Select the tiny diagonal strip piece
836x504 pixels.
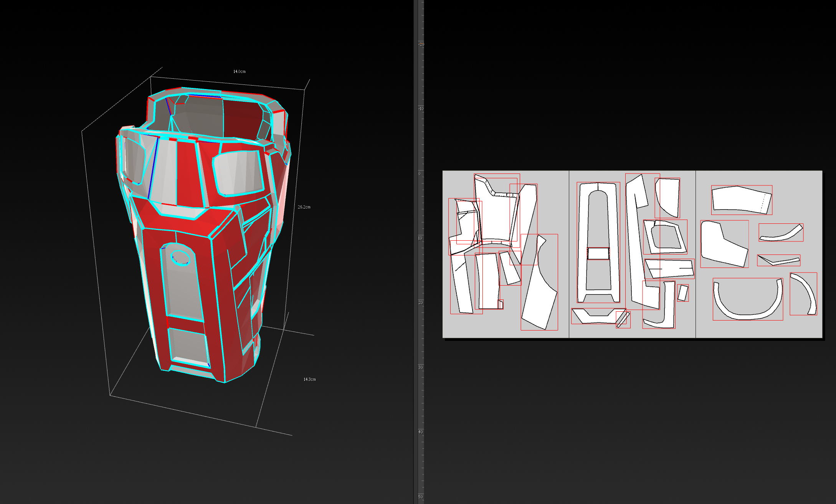point(623,320)
